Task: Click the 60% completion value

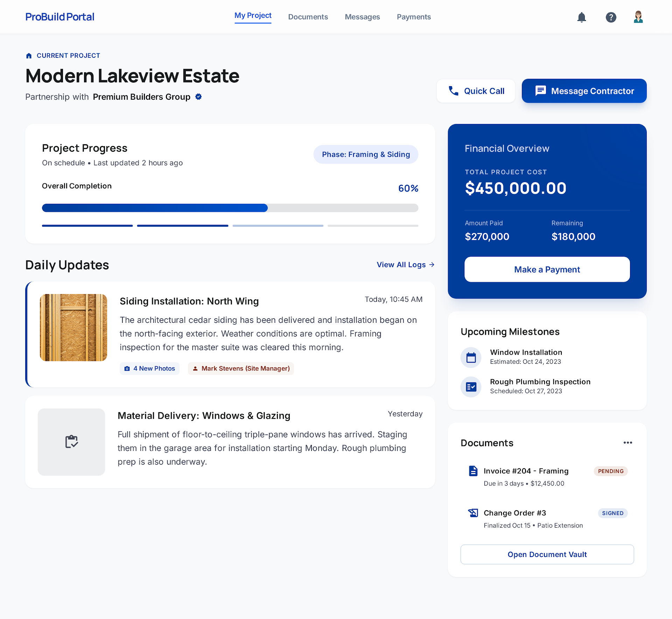Action: coord(408,188)
